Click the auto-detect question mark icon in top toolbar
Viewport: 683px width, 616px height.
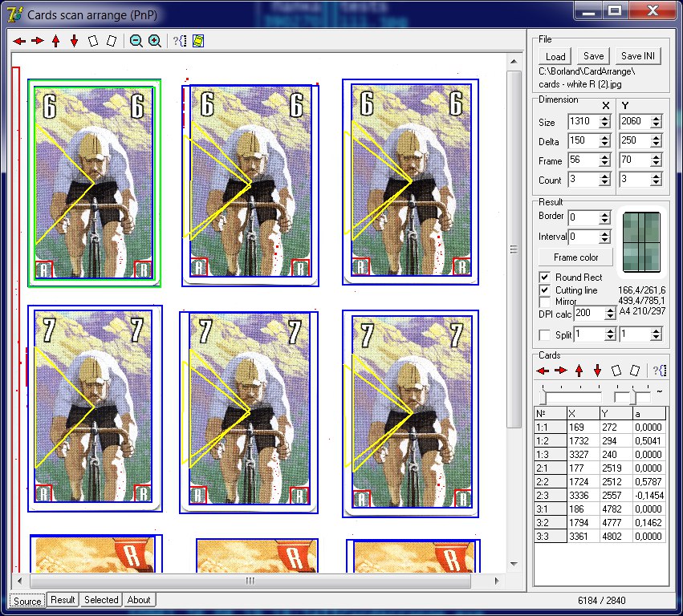click(180, 41)
